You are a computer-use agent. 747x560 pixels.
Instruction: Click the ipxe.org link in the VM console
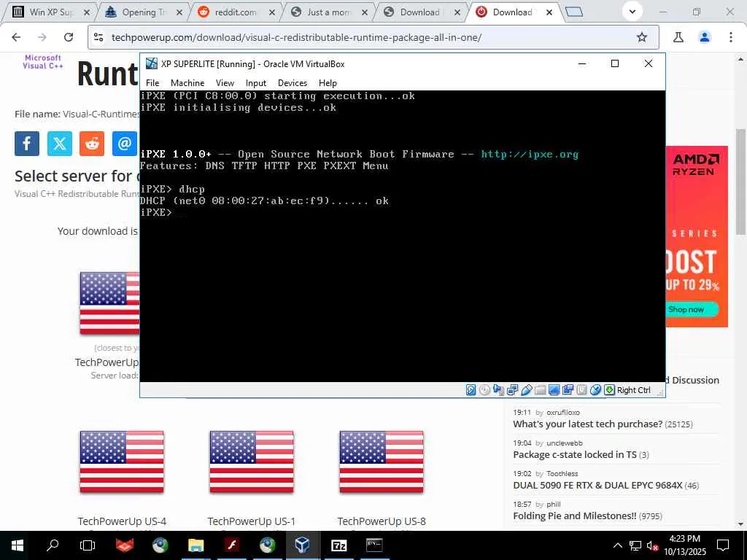530,154
